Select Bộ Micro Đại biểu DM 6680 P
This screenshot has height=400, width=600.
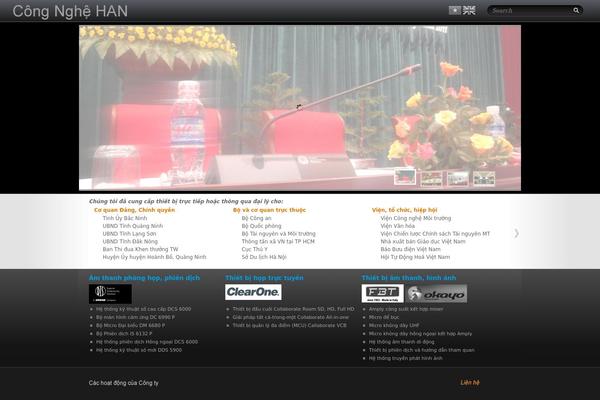[130, 325]
